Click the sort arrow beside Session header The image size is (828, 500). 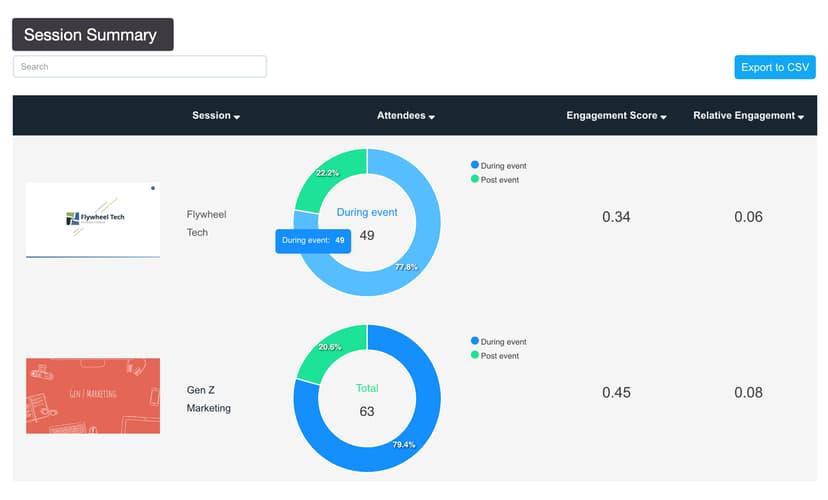tap(237, 117)
